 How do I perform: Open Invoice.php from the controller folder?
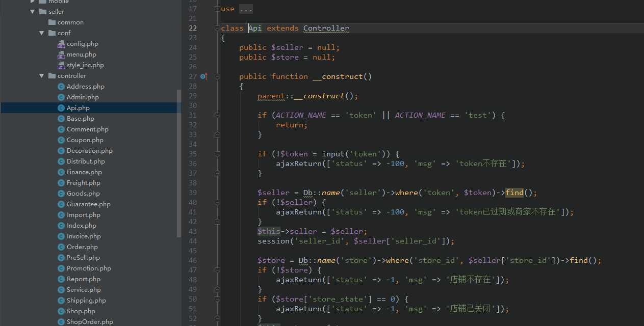pyautogui.click(x=84, y=236)
